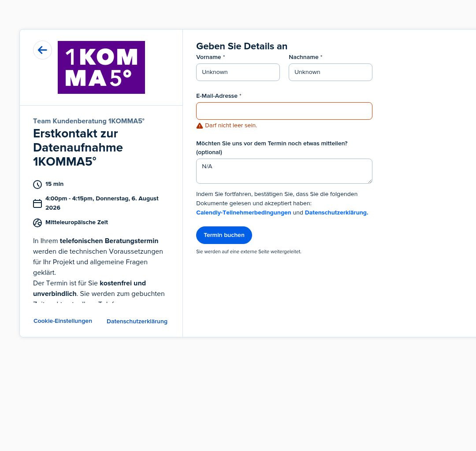Click into the empty E-Mail-Adresse field
This screenshot has width=476, height=451.
coord(284,111)
